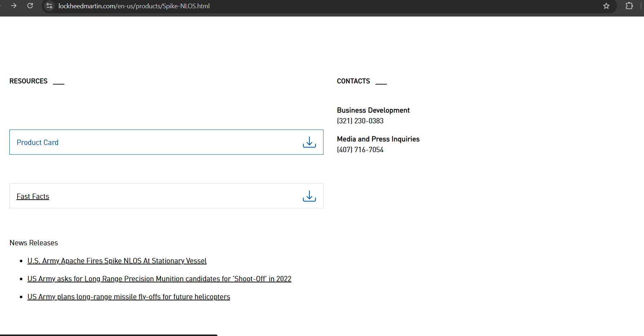Open the site information icon
Screen dimensions: 644x336
50,6
